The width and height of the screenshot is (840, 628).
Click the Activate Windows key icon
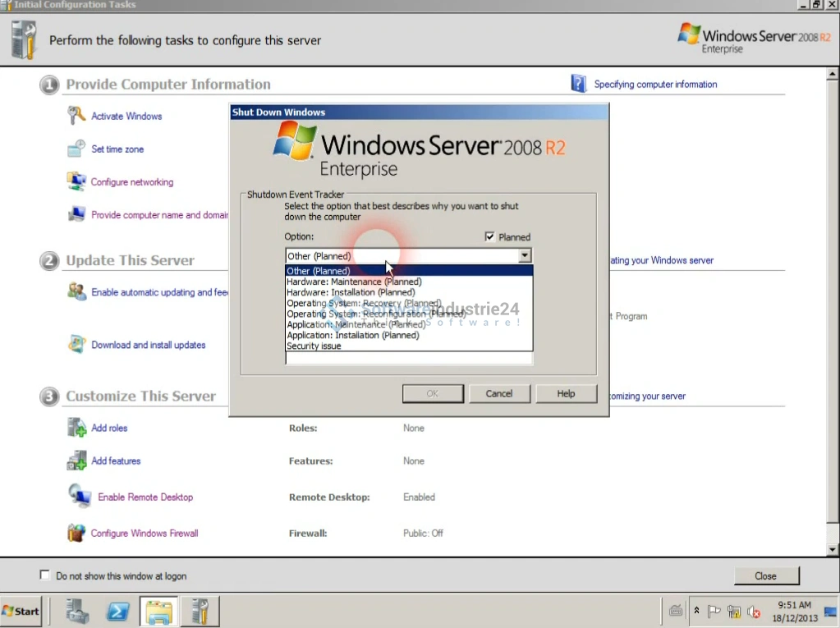click(x=76, y=116)
